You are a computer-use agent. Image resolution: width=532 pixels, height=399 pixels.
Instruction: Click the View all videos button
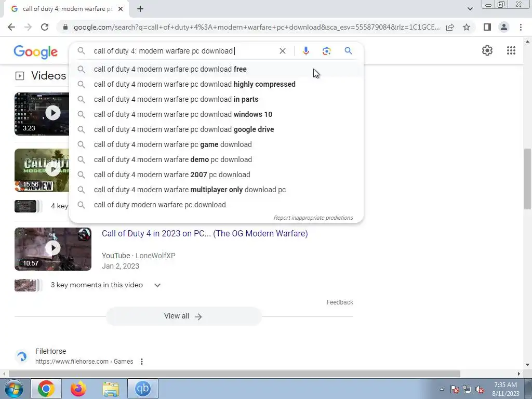[x=183, y=316]
